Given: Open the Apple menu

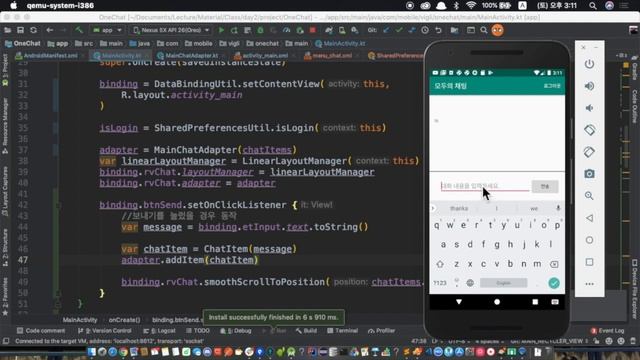Looking at the screenshot, I should [x=13, y=6].
